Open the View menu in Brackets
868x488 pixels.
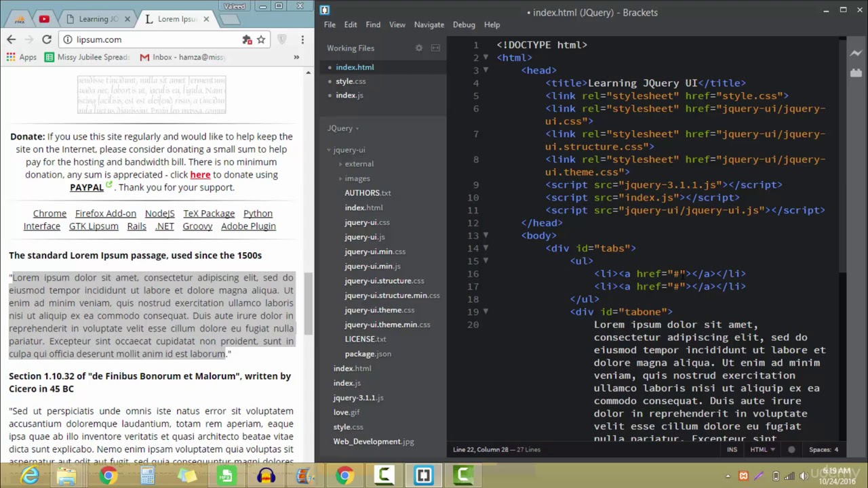[x=397, y=25]
